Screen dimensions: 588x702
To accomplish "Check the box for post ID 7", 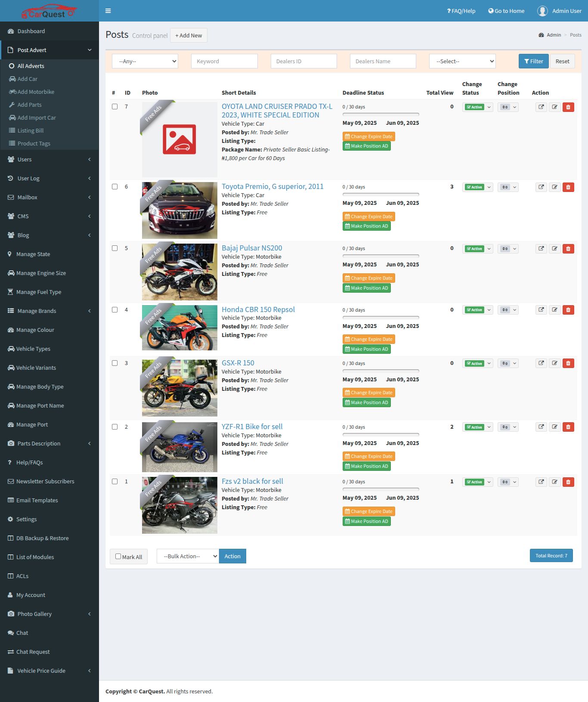I will coord(115,107).
